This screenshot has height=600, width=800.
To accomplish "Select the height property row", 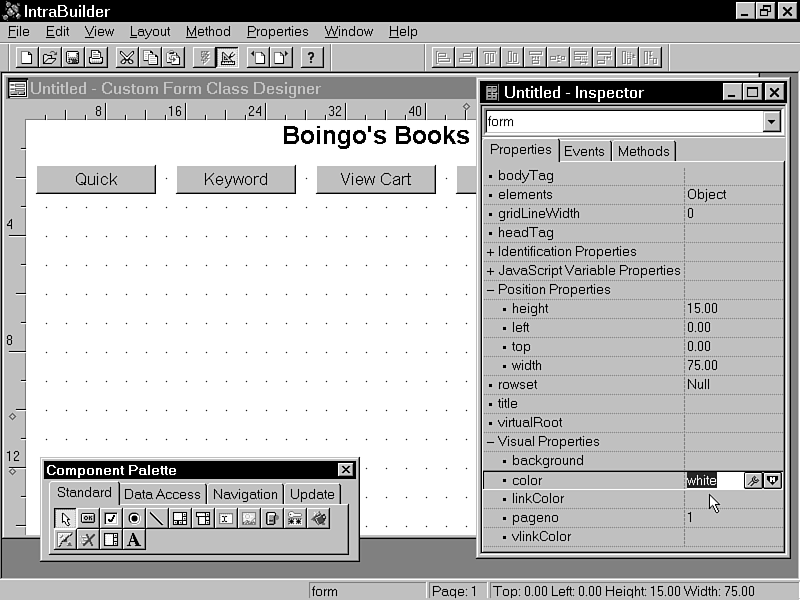I will coord(633,309).
